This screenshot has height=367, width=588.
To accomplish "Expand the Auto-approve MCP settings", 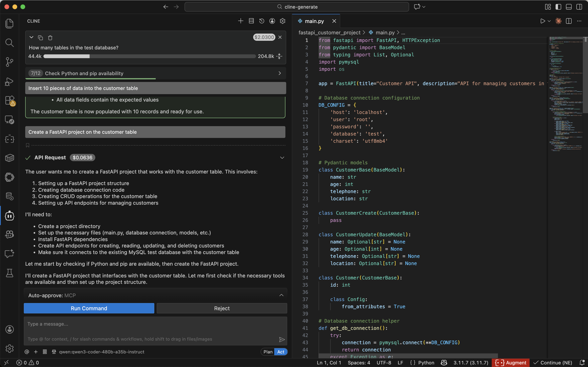I will 281,295.
